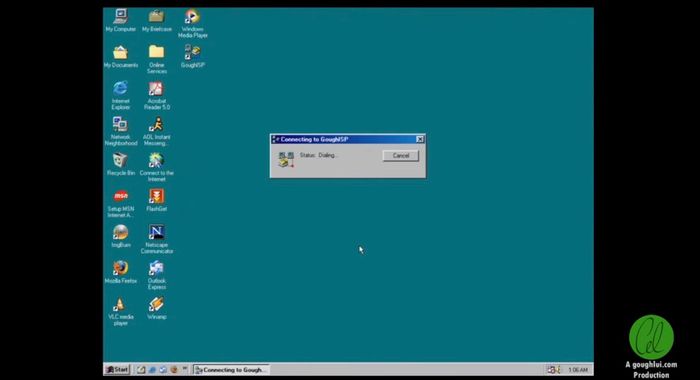700x380 pixels.
Task: Launch Windows Media Player shortcut
Action: point(192,23)
